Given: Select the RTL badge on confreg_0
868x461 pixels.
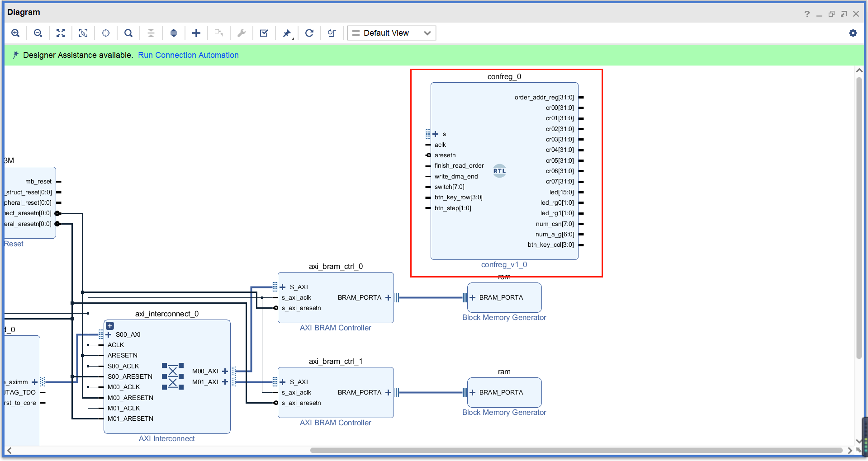Looking at the screenshot, I should (x=499, y=171).
